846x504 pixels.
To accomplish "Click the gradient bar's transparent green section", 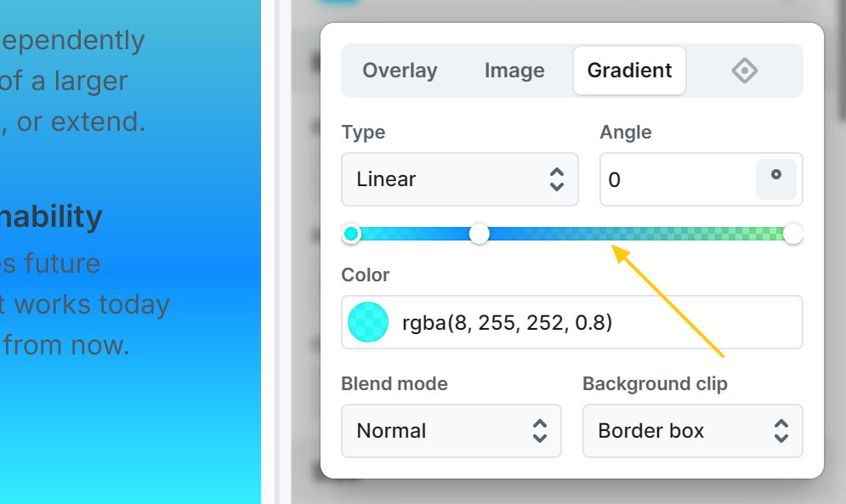I will pyautogui.click(x=723, y=234).
